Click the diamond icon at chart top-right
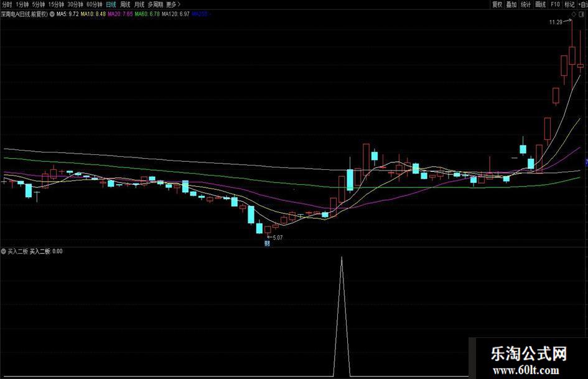588x379 pixels. click(574, 14)
